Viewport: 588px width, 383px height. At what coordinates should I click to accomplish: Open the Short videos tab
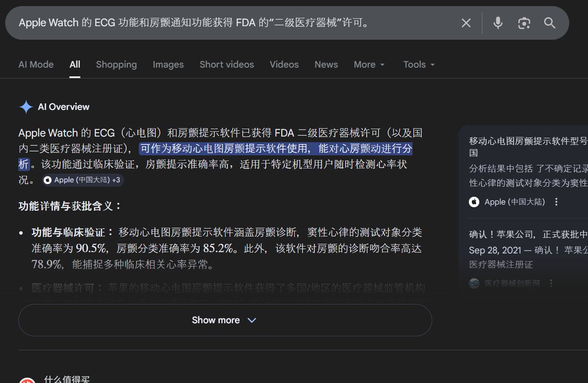pyautogui.click(x=227, y=65)
